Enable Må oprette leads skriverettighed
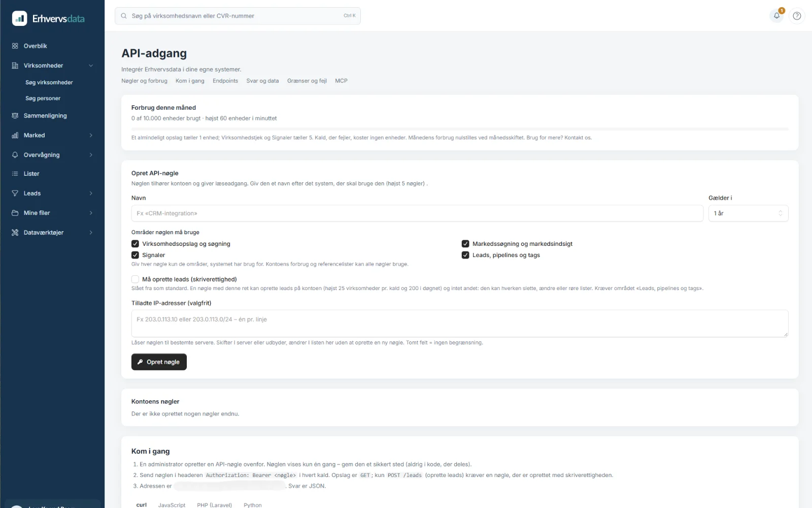This screenshot has width=812, height=508. [x=135, y=279]
